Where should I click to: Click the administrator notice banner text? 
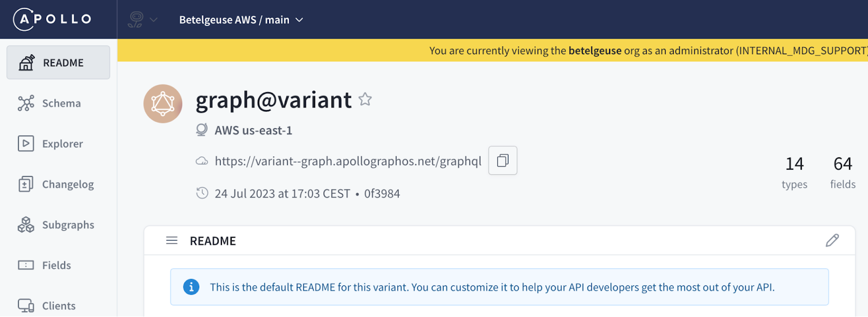pos(649,50)
